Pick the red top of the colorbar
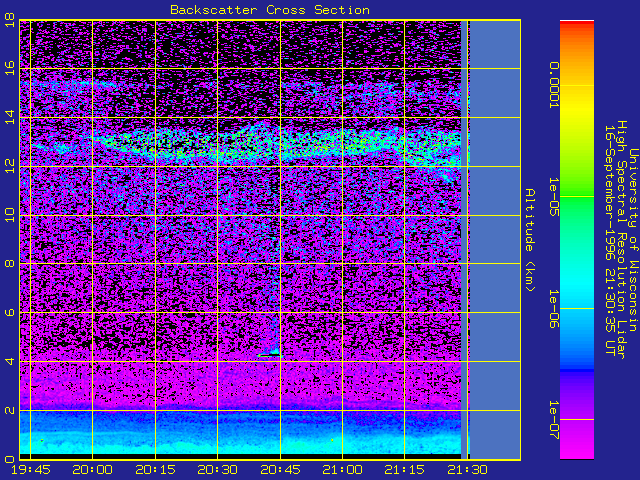640x480 pixels. click(x=577, y=24)
